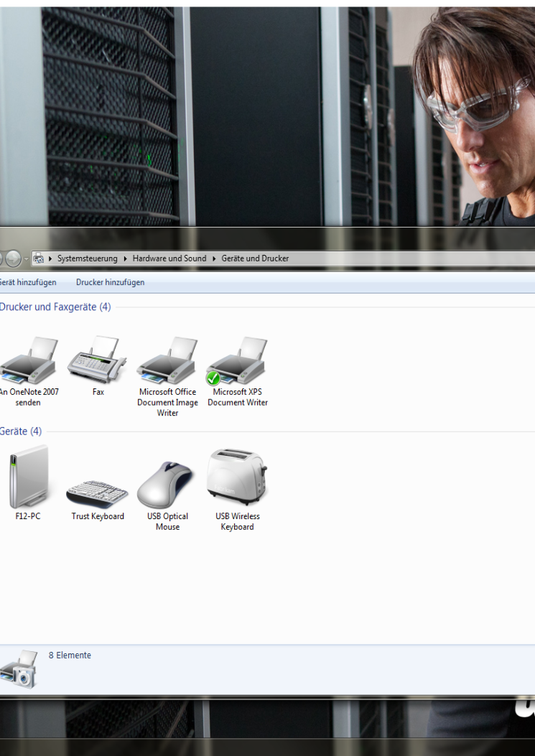Click Drucker hinzufügen in the toolbar
The height and width of the screenshot is (756, 535).
[x=110, y=282]
